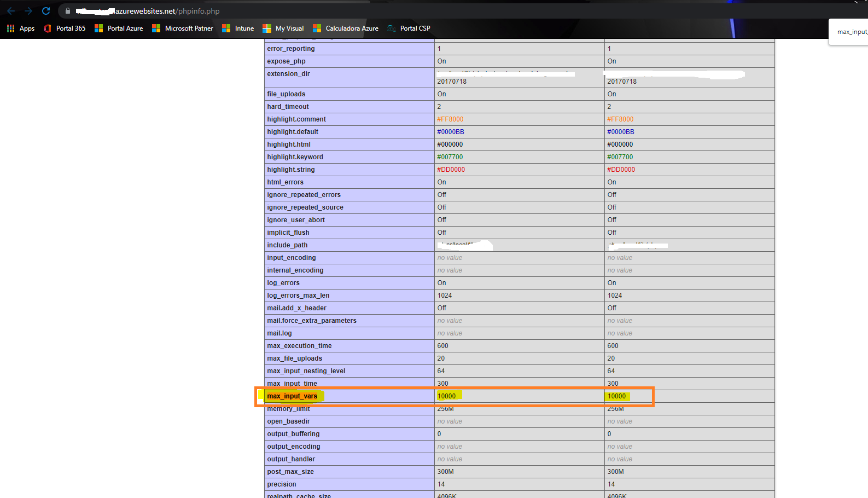
Task: Click the max_execution_time local value 600
Action: pos(442,346)
